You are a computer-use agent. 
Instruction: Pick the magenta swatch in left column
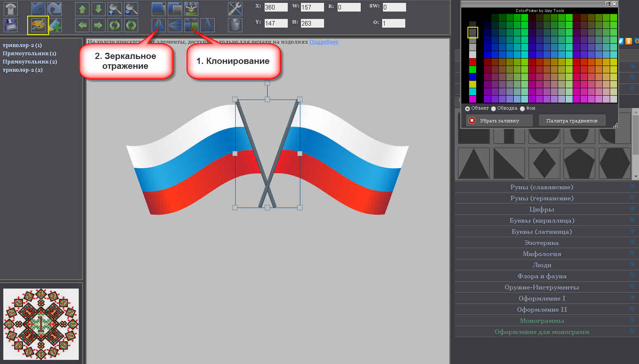pos(472,99)
